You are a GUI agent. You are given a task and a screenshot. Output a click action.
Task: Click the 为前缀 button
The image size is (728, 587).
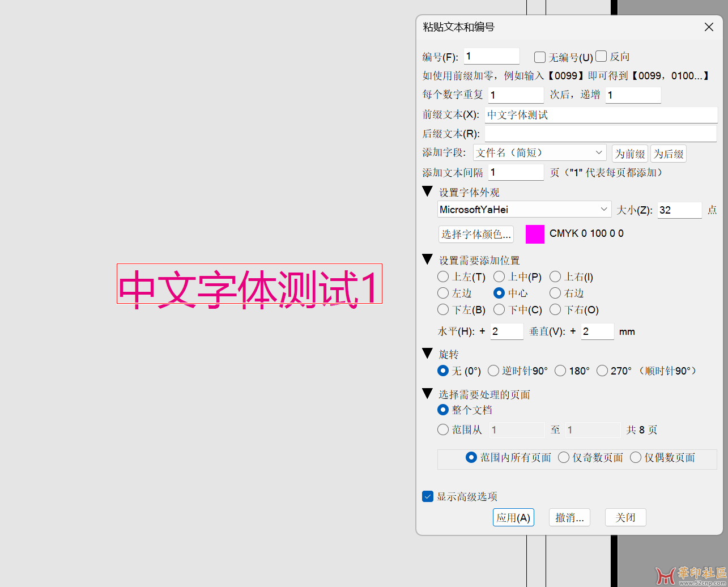630,154
